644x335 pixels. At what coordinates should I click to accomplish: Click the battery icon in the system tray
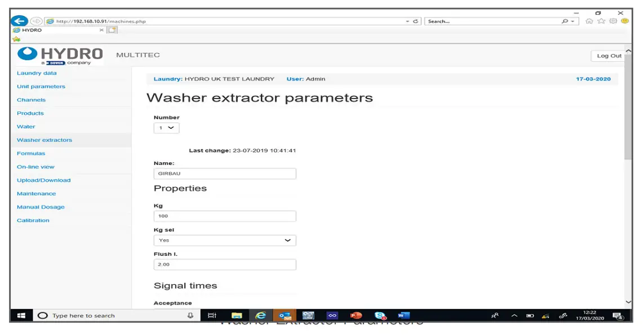530,316
